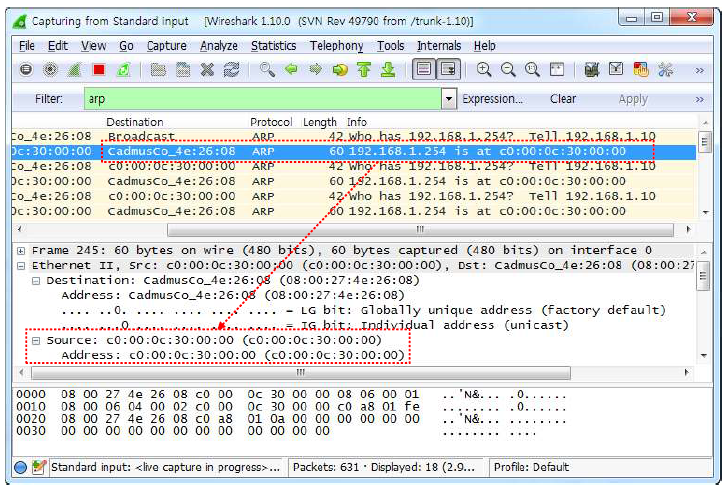The height and width of the screenshot is (489, 725).
Task: Open the Capture menu
Action: click(166, 46)
